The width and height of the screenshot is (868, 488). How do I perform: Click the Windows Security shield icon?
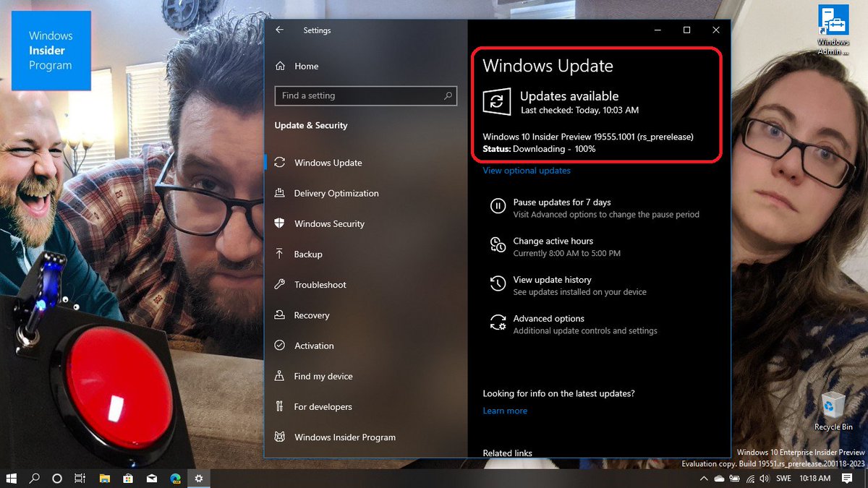[x=280, y=223]
